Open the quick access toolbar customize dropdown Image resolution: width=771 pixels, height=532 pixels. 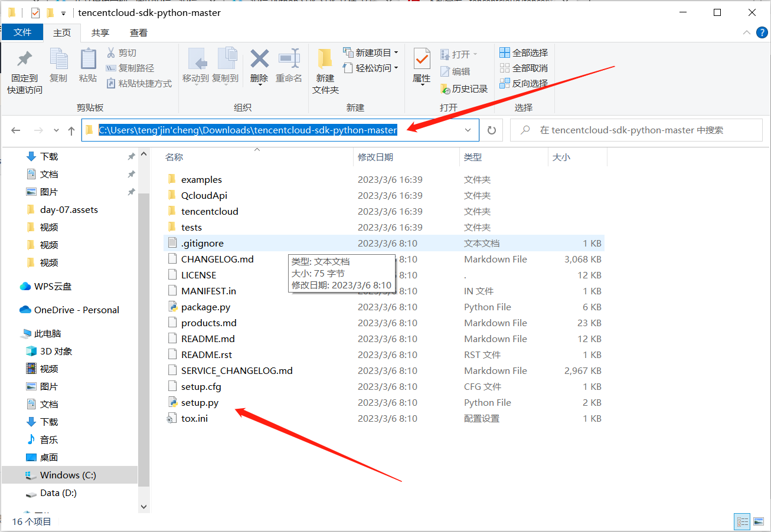coord(63,13)
